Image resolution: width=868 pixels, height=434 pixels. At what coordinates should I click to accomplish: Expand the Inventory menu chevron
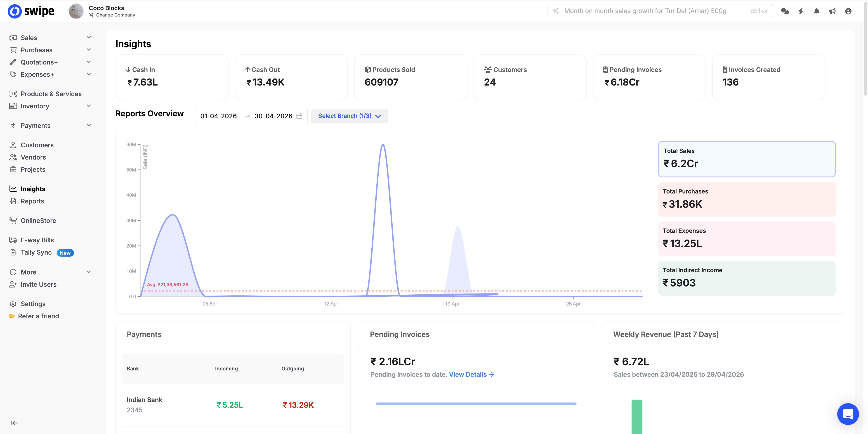(x=89, y=105)
